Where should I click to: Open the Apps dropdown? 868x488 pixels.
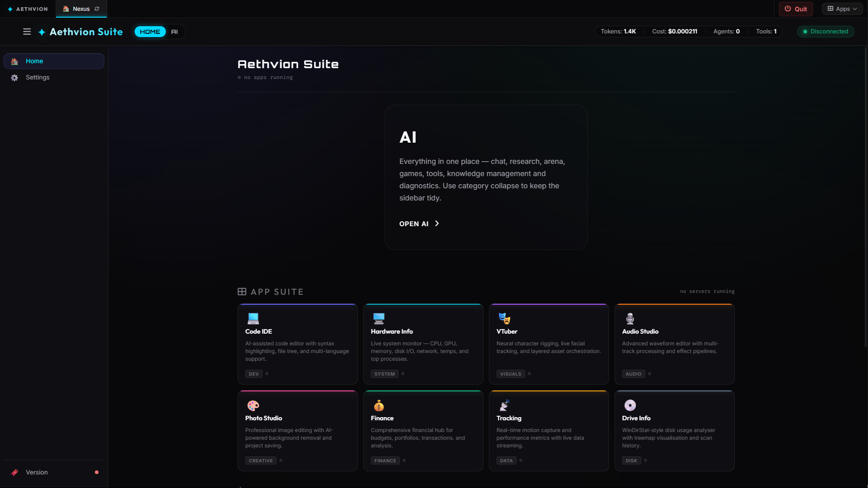[842, 9]
